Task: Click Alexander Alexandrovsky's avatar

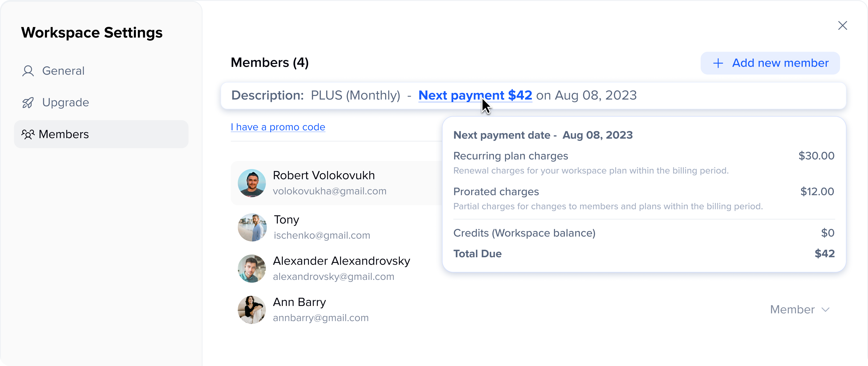Action: [x=252, y=269]
